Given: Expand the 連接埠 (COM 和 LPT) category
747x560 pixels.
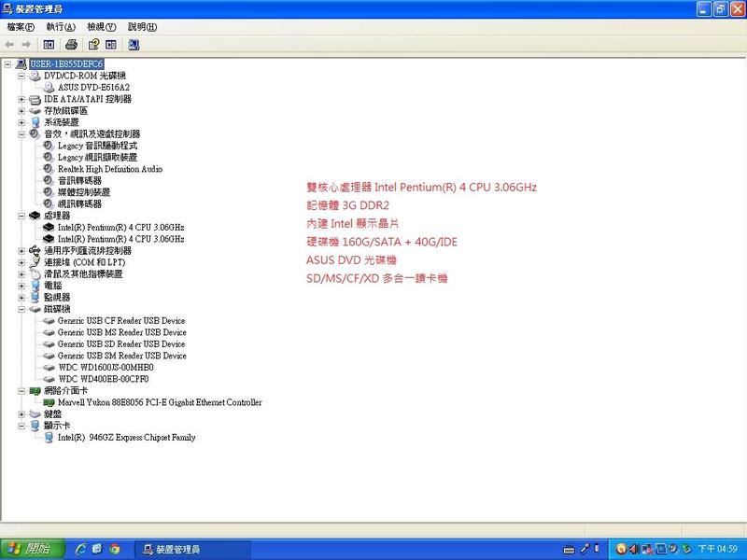Looking at the screenshot, I should (x=21, y=262).
